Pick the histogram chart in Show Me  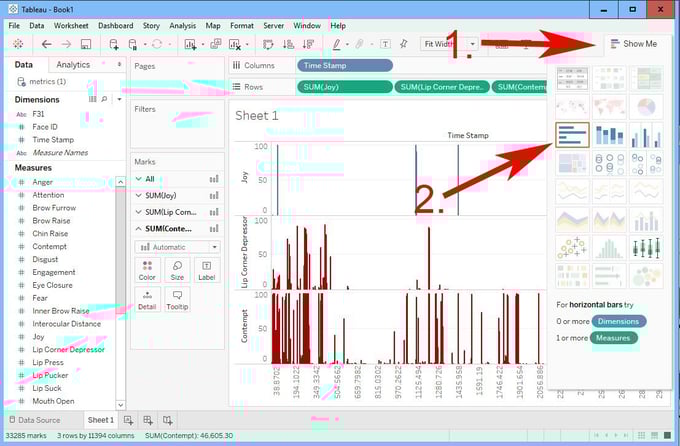[x=609, y=247]
